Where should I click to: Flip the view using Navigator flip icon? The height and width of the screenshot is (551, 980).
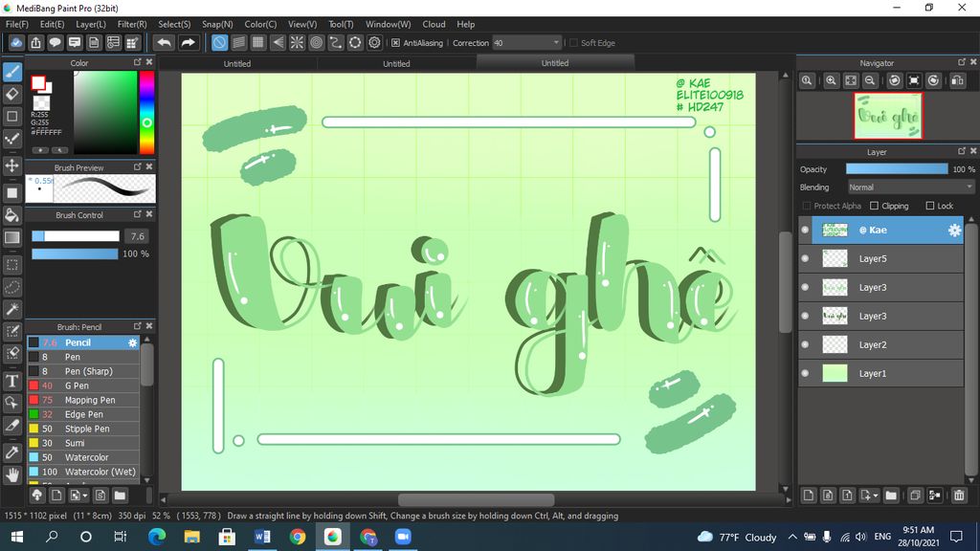(957, 80)
